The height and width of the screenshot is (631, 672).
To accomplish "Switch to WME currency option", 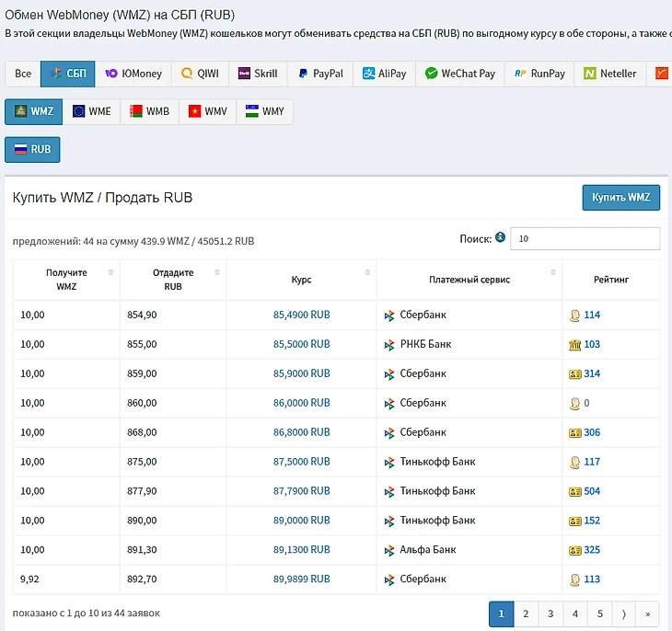I will tap(91, 111).
